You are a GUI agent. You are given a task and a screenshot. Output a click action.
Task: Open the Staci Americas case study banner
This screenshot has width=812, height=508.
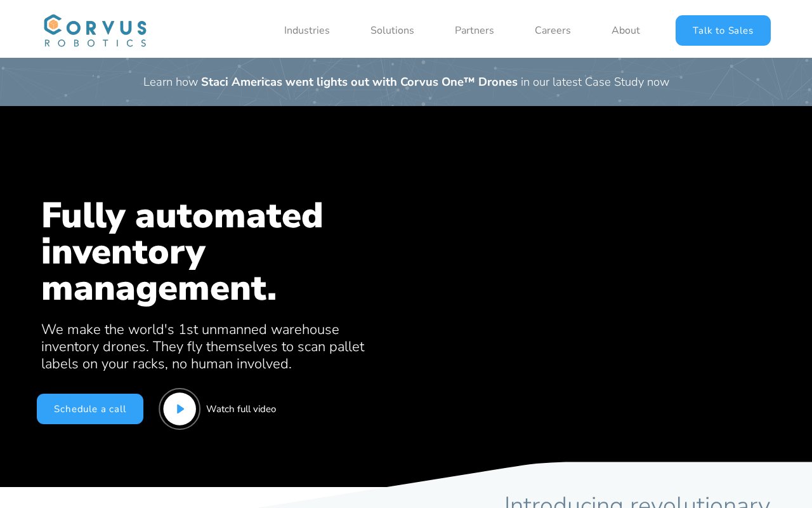[x=406, y=82]
